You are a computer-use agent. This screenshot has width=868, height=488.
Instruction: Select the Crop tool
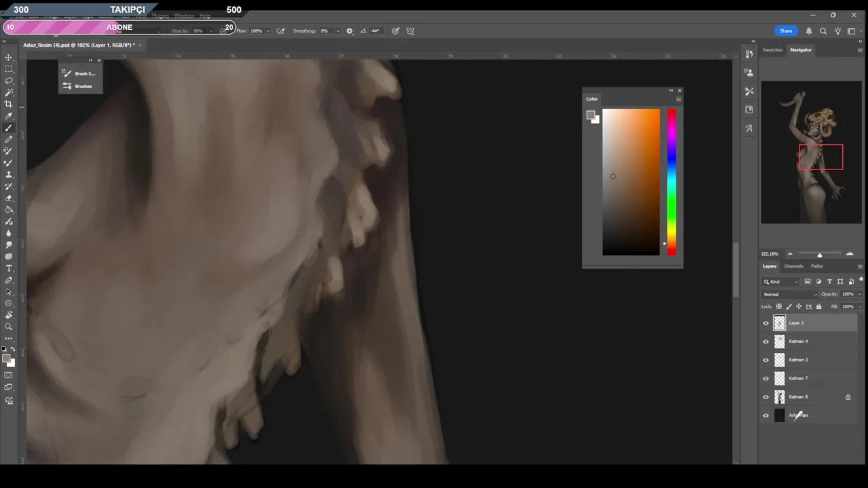9,104
